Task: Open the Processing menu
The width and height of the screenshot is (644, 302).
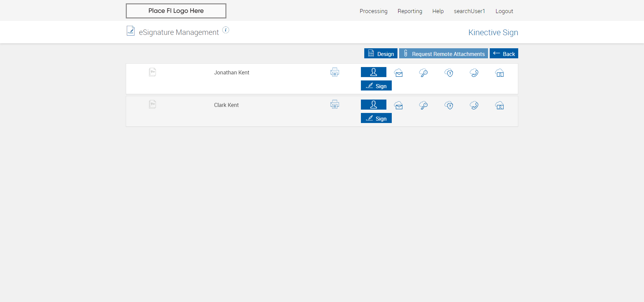Action: coord(373,11)
